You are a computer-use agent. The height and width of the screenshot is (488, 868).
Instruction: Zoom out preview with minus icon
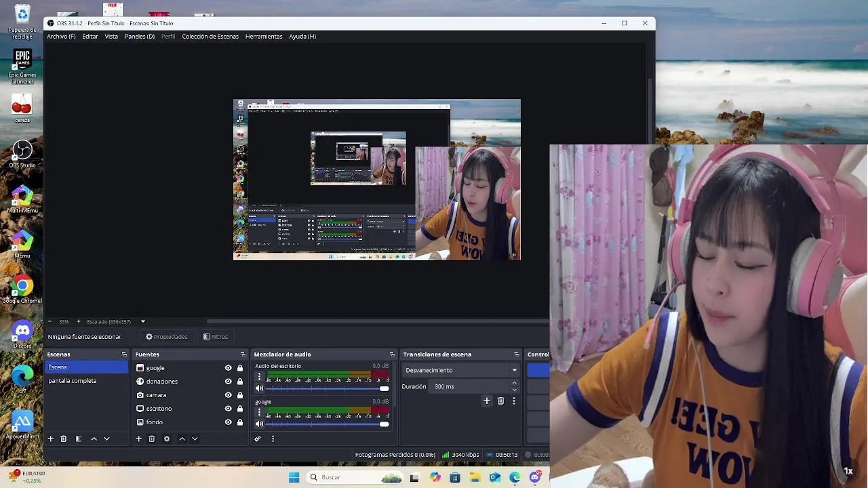(50, 321)
